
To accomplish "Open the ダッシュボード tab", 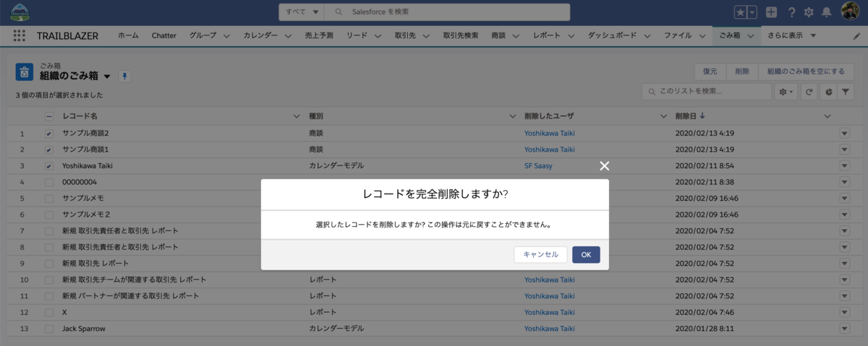I will [613, 35].
